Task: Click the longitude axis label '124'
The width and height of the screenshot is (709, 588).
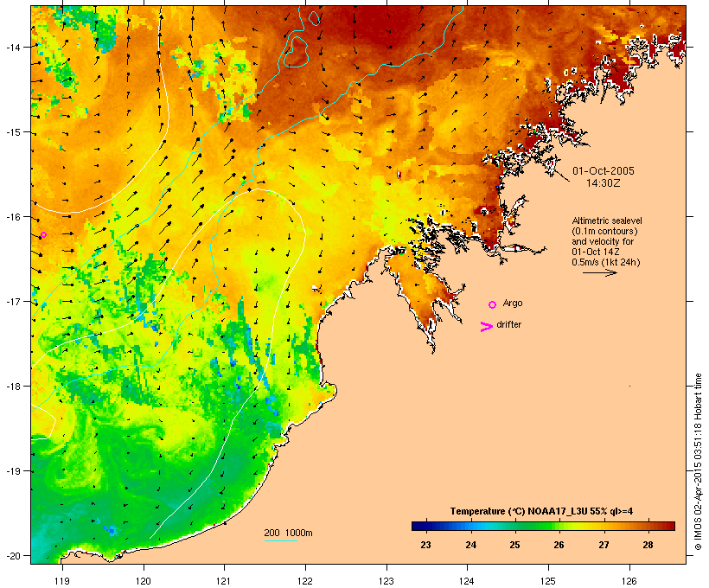Action: coord(467,580)
